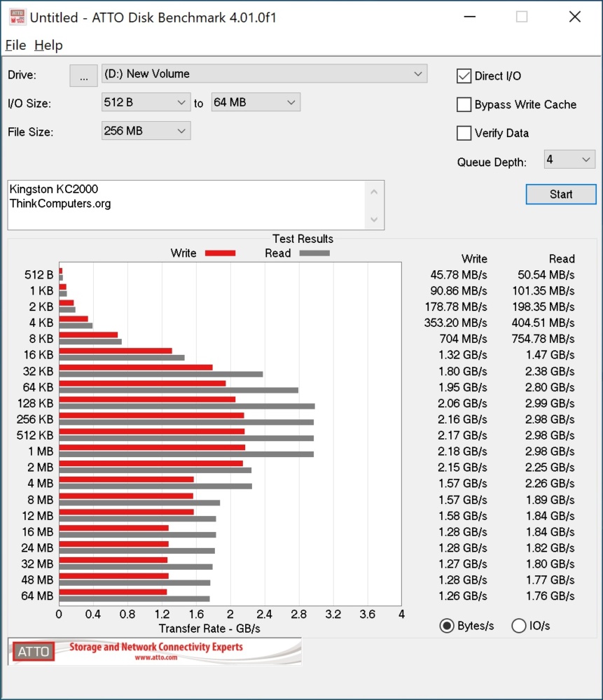Screen dimensions: 603x700
Task: Click the 1.26 GB/s write value
Action: [463, 596]
